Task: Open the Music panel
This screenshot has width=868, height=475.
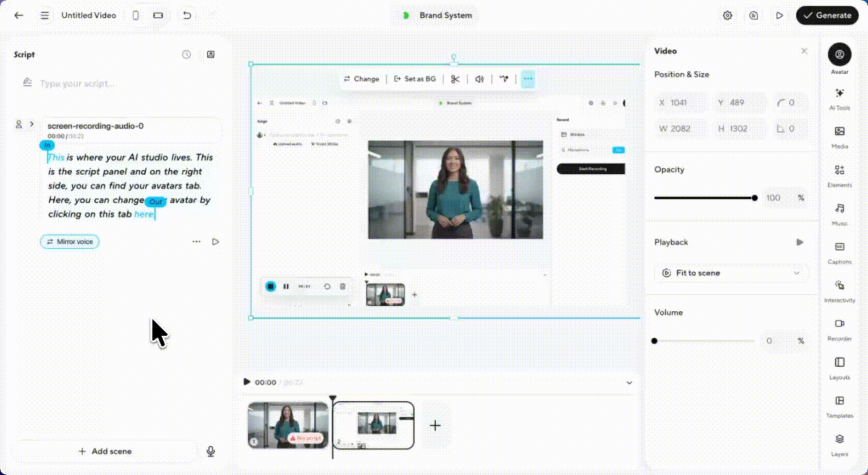Action: pos(839,212)
